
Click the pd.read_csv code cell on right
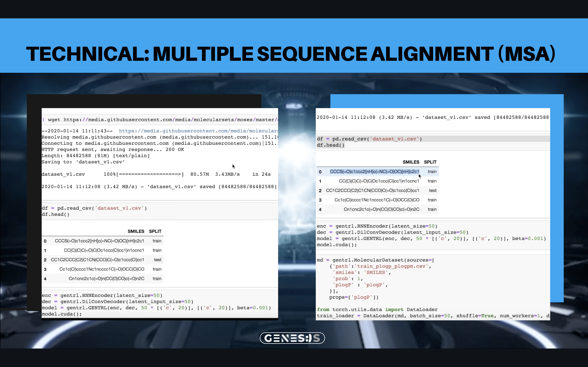point(369,139)
